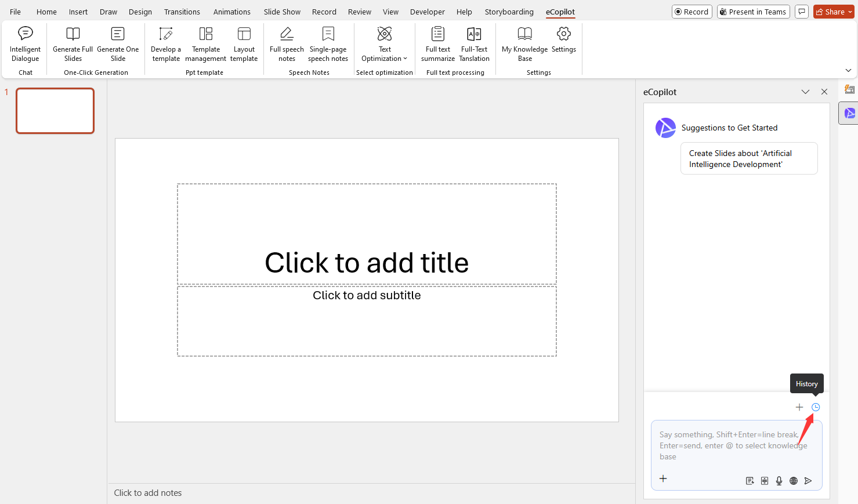Click the globe icon in chat box

pyautogui.click(x=794, y=480)
